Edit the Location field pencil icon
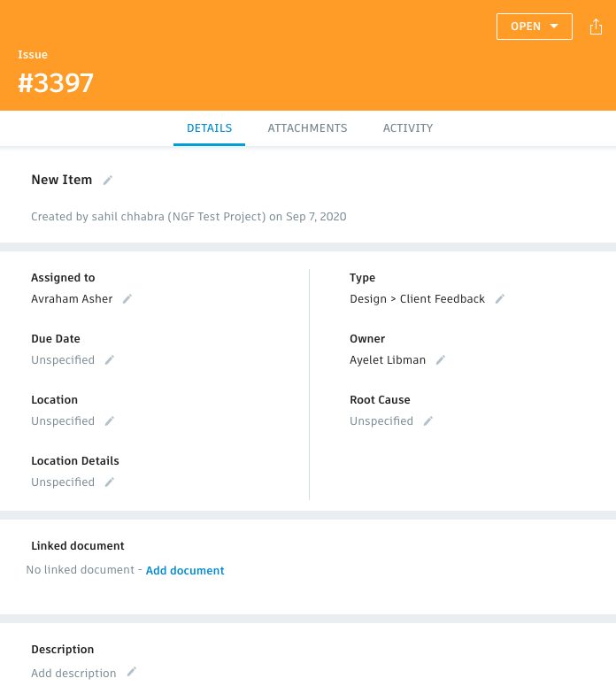Screen dimensions: 616x686 coord(110,421)
